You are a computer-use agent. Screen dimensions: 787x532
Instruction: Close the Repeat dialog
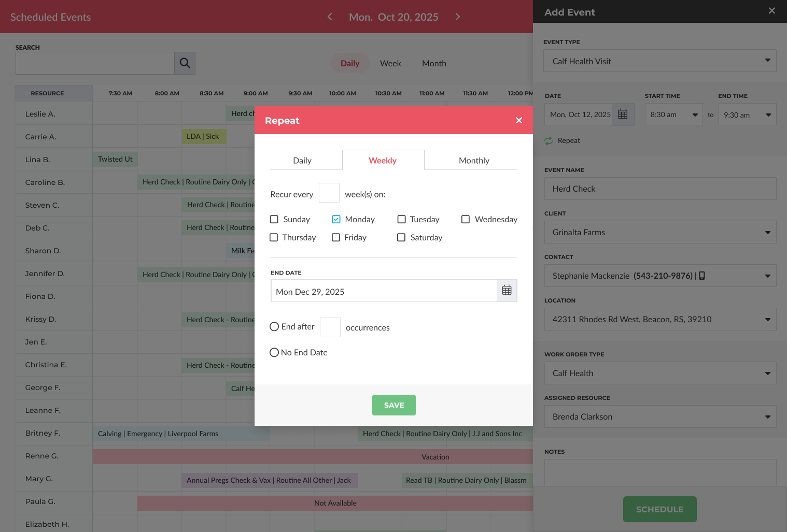(518, 120)
